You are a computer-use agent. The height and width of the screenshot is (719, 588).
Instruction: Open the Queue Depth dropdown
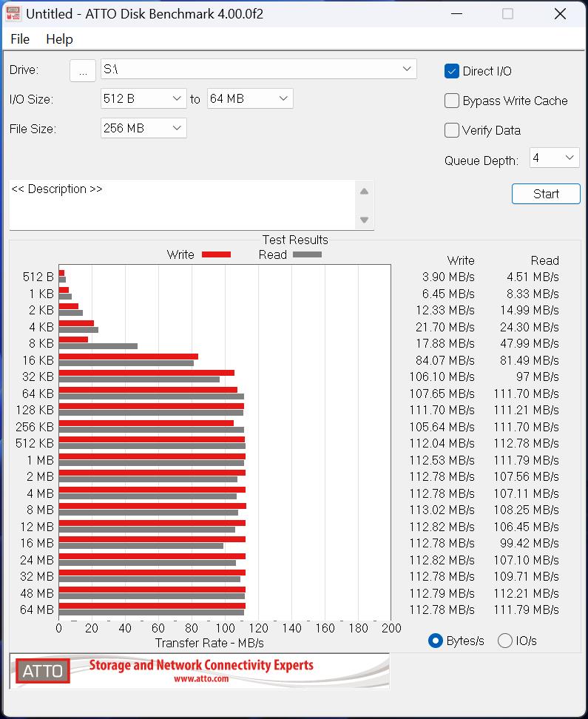555,158
